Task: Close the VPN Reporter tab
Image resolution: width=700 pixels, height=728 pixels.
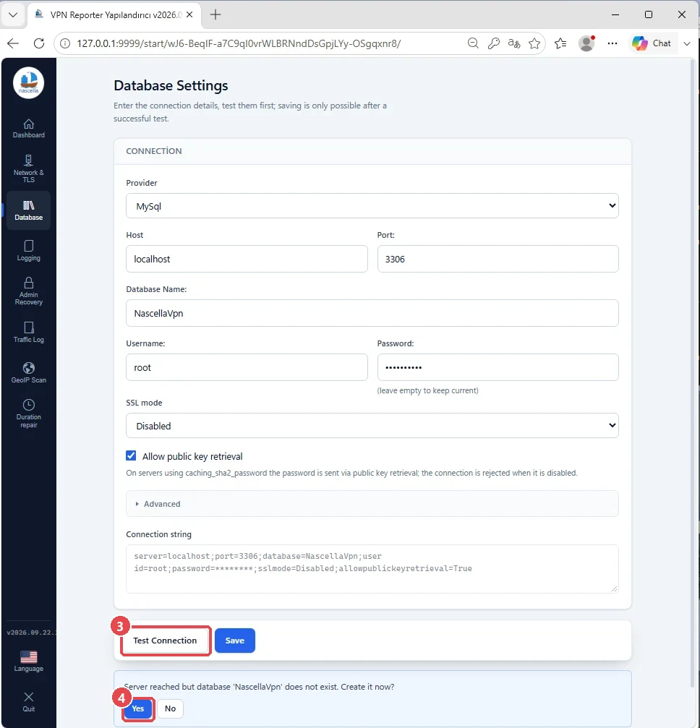Action: 189,15
